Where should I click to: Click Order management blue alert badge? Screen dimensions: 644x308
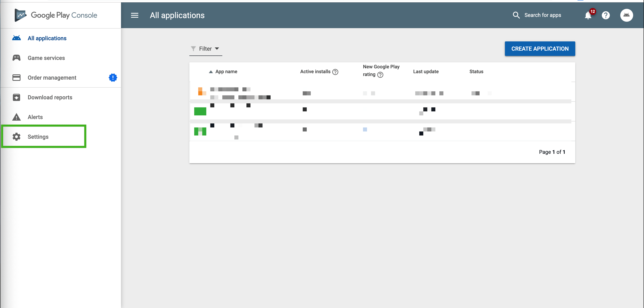coord(113,77)
